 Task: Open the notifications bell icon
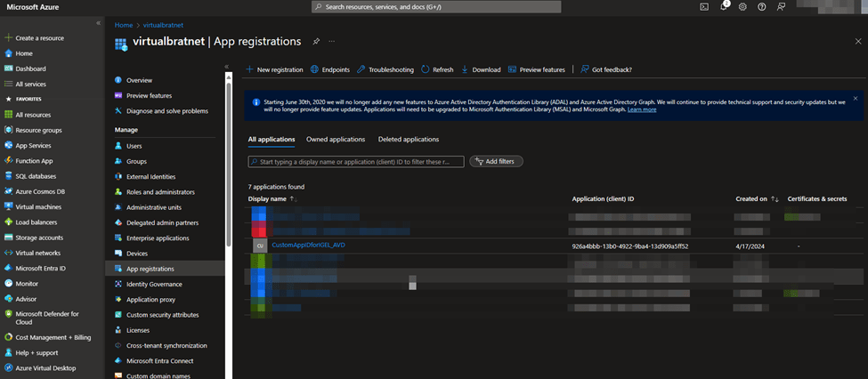[x=724, y=6]
